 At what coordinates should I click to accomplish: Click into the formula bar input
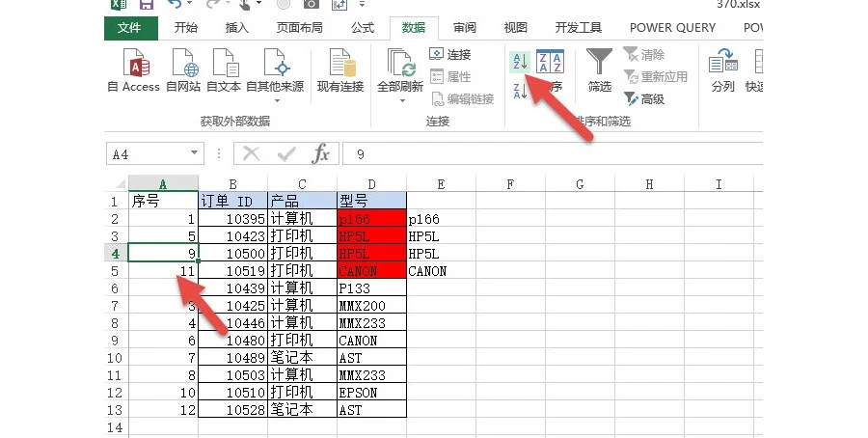pos(550,153)
